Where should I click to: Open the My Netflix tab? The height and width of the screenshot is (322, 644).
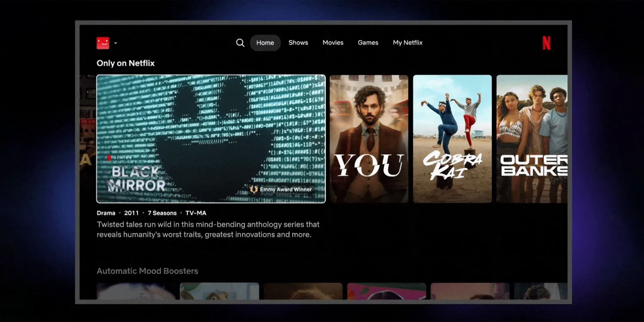pos(407,43)
